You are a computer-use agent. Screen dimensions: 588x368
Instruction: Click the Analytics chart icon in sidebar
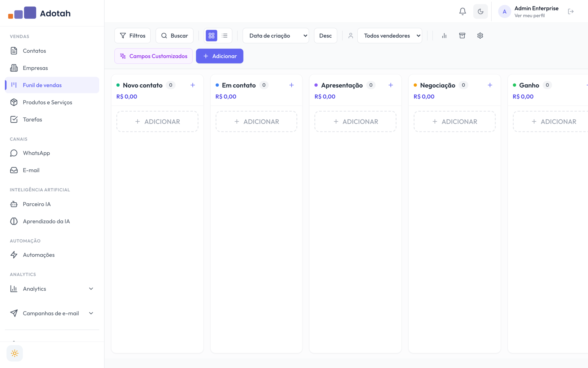tap(14, 289)
